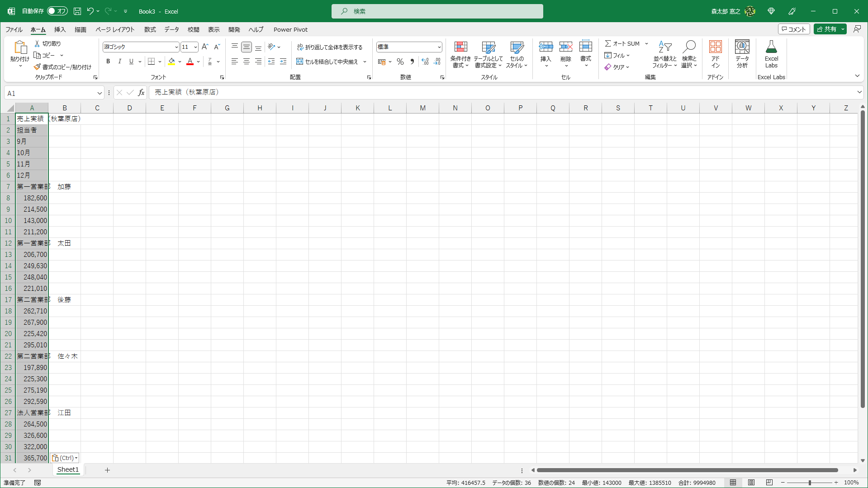Select the Format Painter brush icon

click(37, 67)
